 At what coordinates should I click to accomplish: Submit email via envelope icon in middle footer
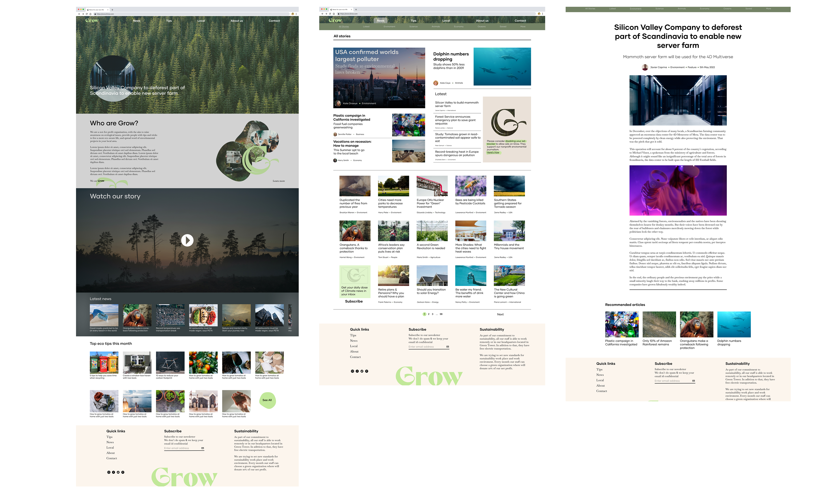coord(447,347)
